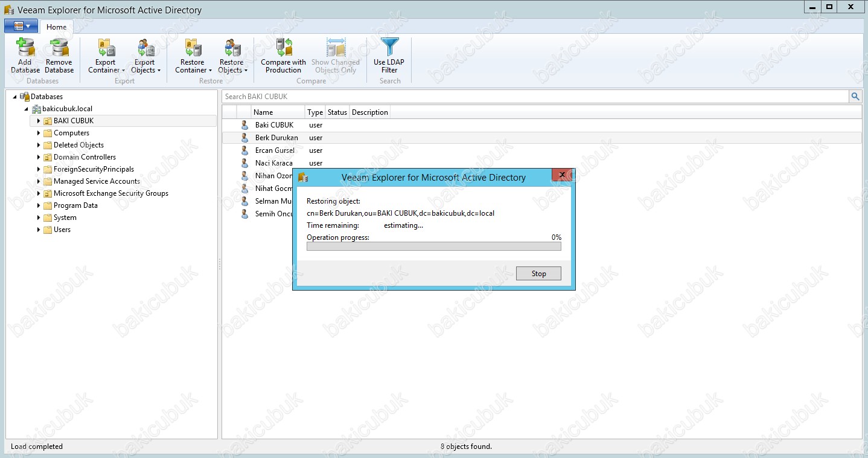Open the Restore Container tool
The height and width of the screenshot is (458, 868).
pyautogui.click(x=193, y=56)
